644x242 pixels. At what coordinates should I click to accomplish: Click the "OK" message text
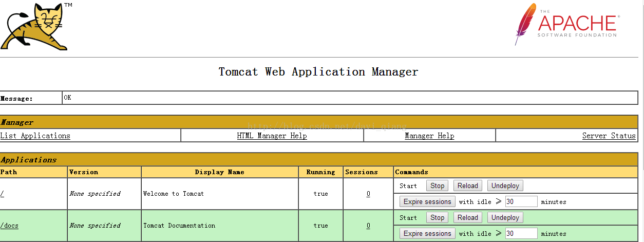pyautogui.click(x=67, y=98)
